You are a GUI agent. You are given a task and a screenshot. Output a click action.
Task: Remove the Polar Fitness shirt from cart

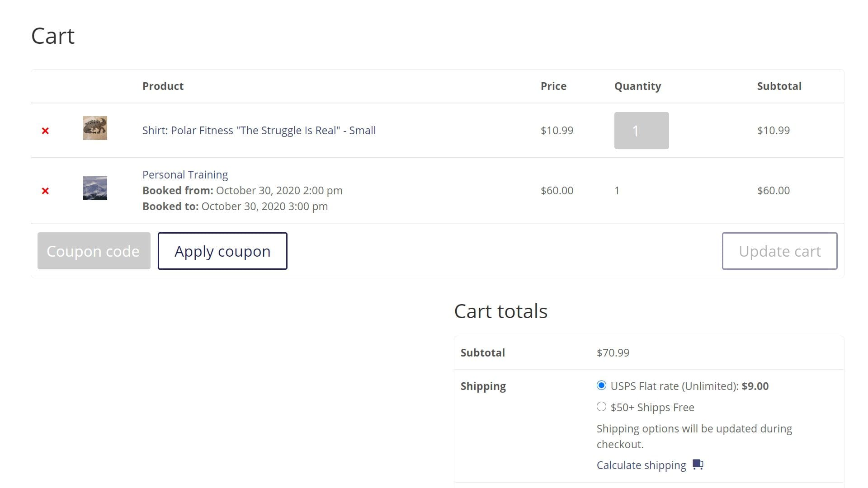[45, 131]
